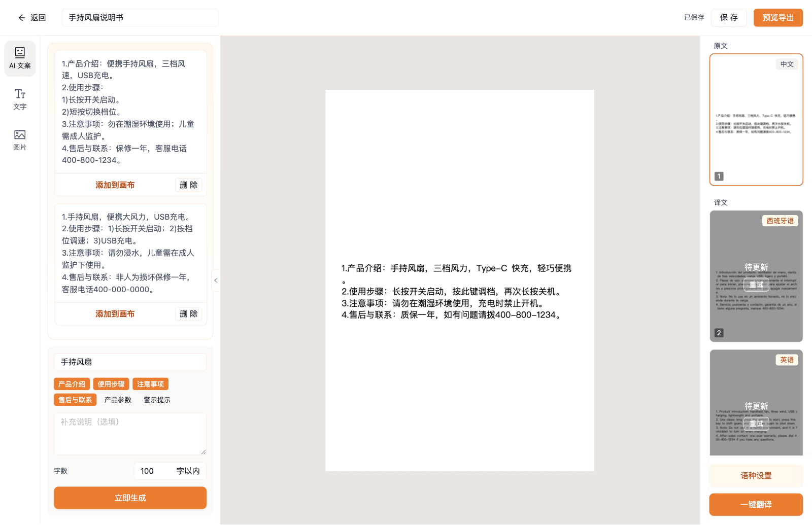Click the second generated copy text starting 1.手持风扇

[130, 253]
